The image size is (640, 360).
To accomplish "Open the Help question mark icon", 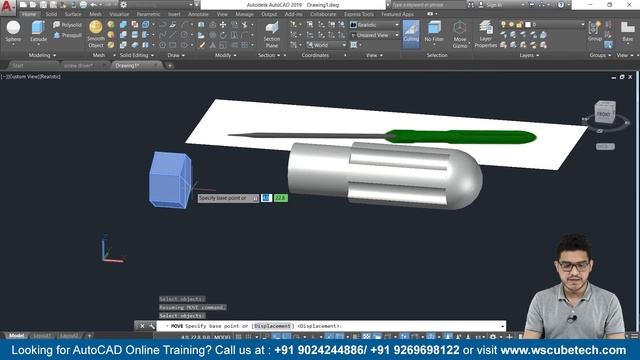I will [561, 5].
